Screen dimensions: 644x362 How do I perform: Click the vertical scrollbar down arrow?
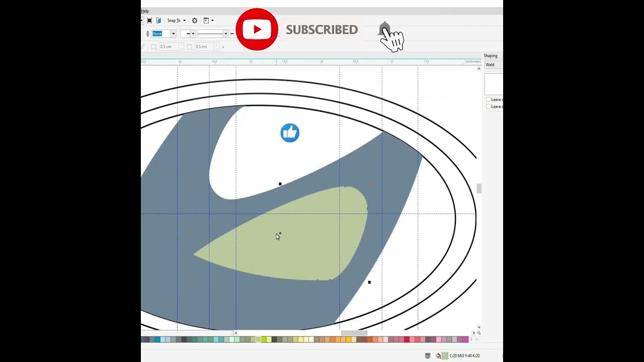click(478, 327)
